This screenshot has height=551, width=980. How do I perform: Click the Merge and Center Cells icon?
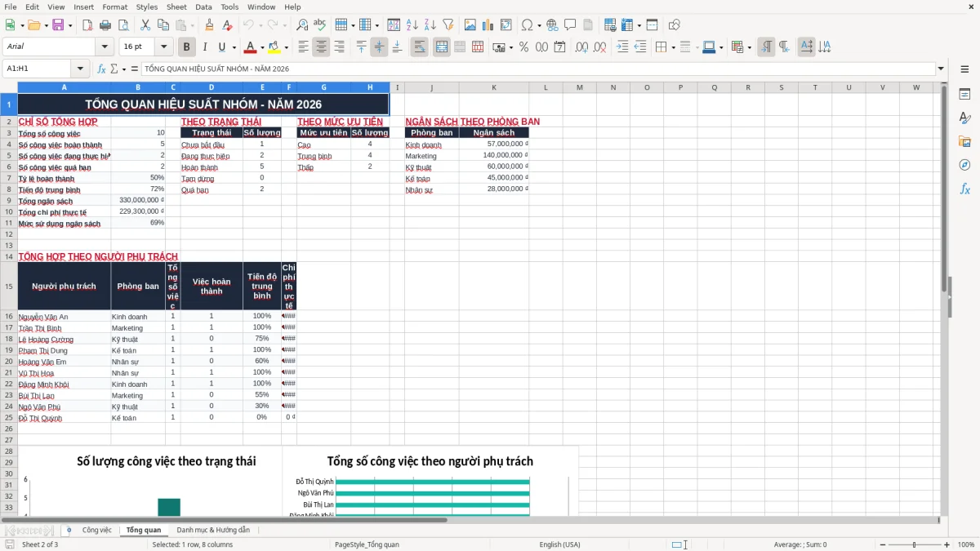coord(442,47)
